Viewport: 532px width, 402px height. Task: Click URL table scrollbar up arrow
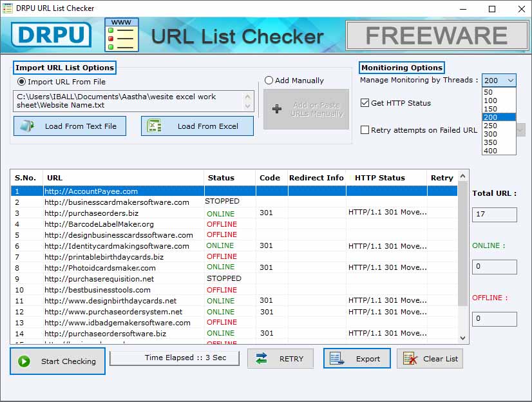tap(463, 176)
